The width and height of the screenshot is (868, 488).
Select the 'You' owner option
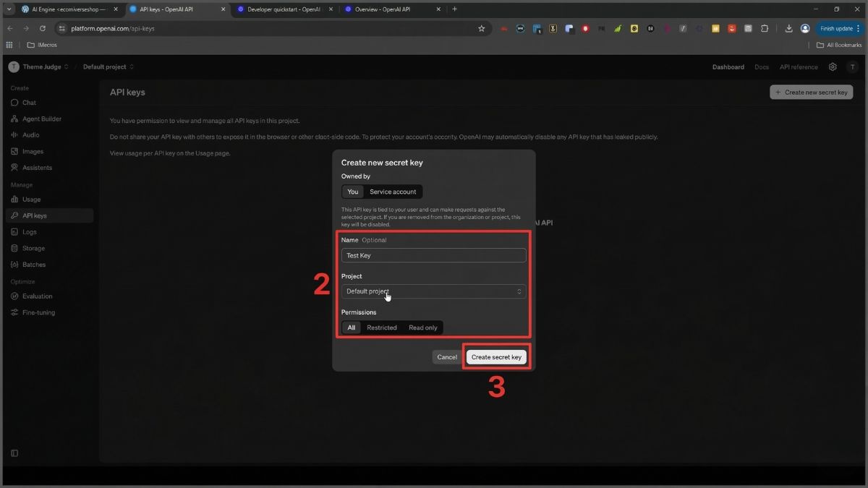(x=352, y=192)
